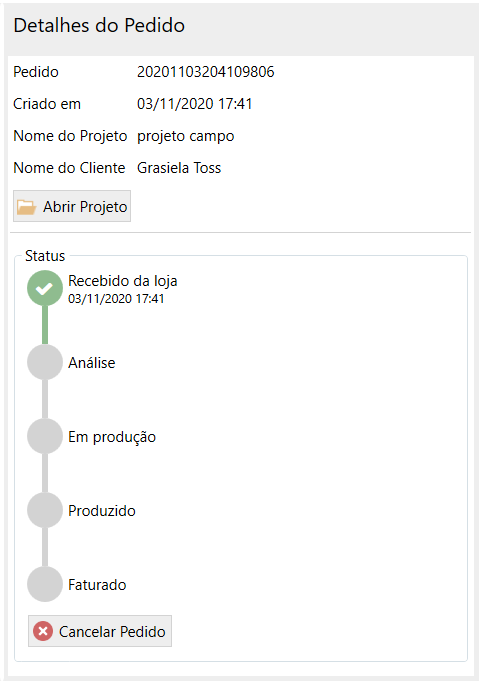Click the Em produção step label
481x683 pixels.
[x=112, y=437]
